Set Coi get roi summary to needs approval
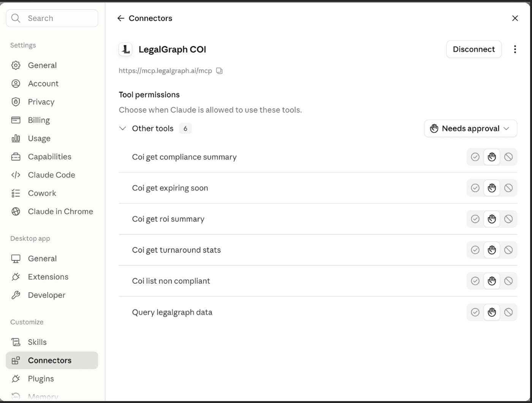The height and width of the screenshot is (403, 532). pos(492,219)
